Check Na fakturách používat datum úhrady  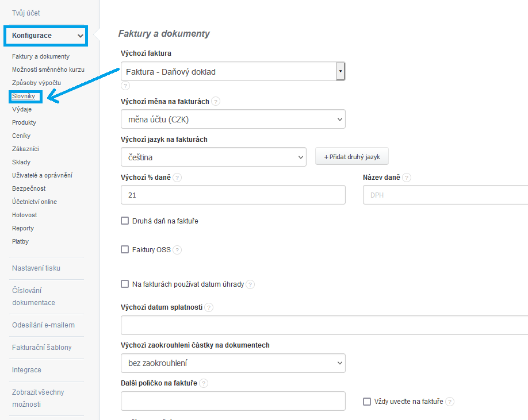[x=125, y=284]
